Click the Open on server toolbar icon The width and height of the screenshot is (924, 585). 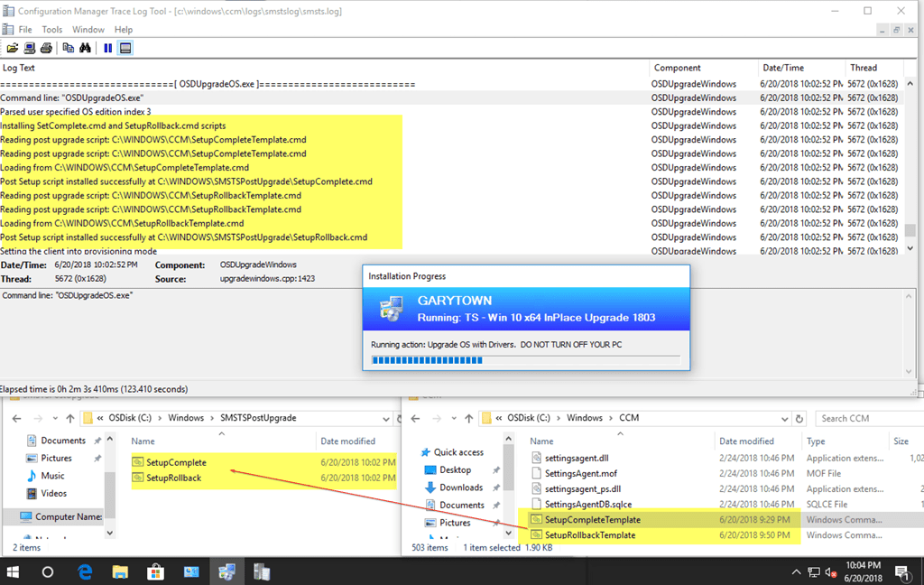pos(30,48)
